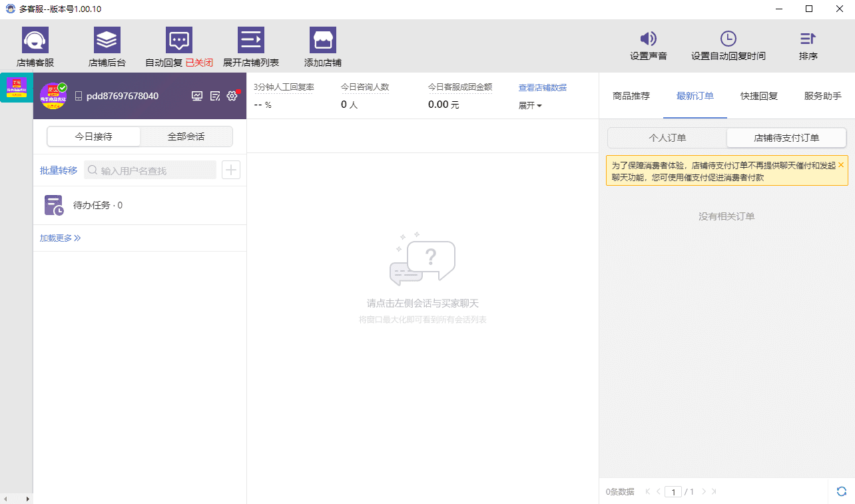Open the 店铺后台 stacked-layers icon
The width and height of the screenshot is (855, 504).
click(107, 40)
